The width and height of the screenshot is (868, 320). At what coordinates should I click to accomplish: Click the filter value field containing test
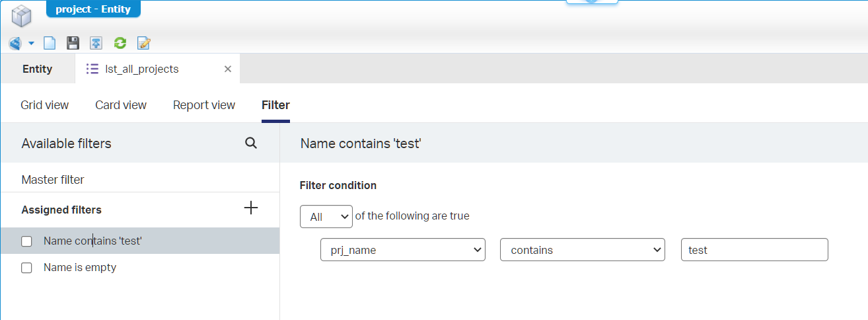[x=754, y=250]
